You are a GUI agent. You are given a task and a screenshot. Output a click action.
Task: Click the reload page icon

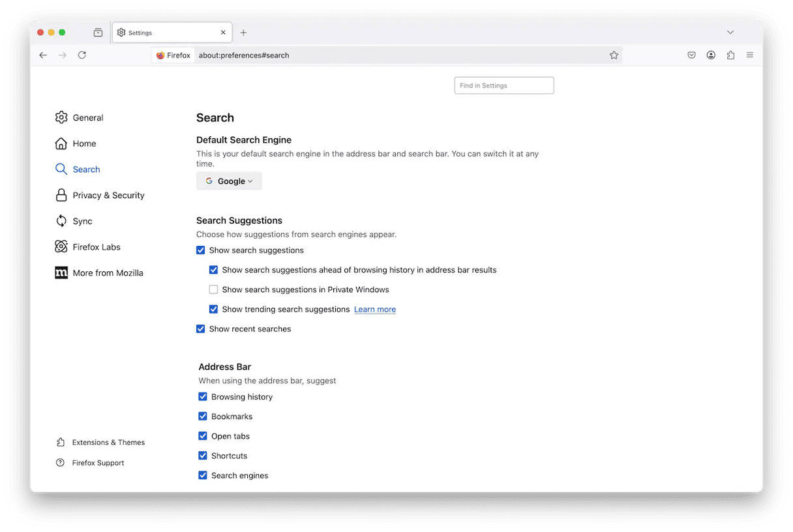82,55
